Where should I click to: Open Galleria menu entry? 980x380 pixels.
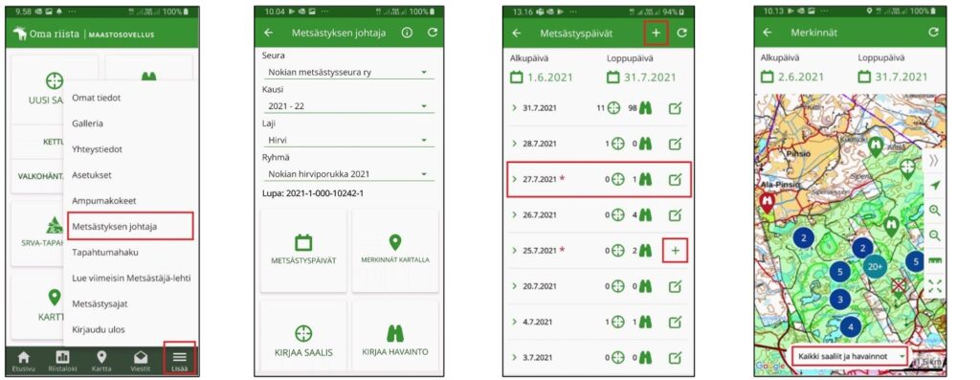pyautogui.click(x=87, y=123)
